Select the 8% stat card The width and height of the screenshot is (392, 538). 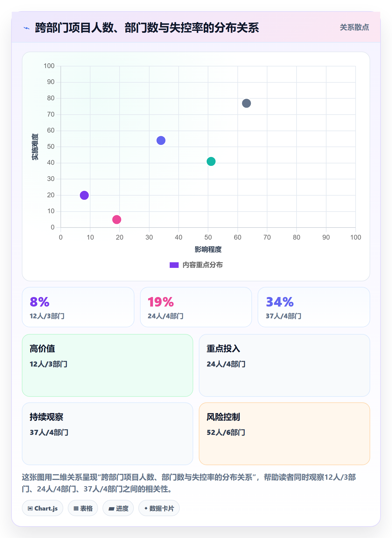pyautogui.click(x=78, y=307)
